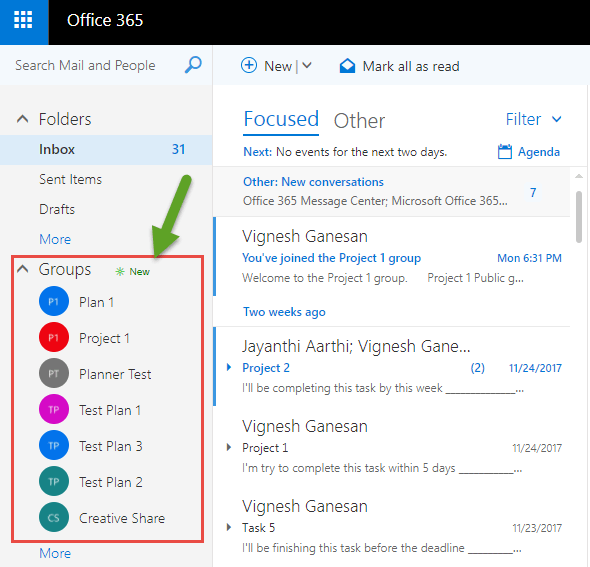This screenshot has width=590, height=567.
Task: Open the Plan 1 group avatar
Action: pyautogui.click(x=54, y=301)
